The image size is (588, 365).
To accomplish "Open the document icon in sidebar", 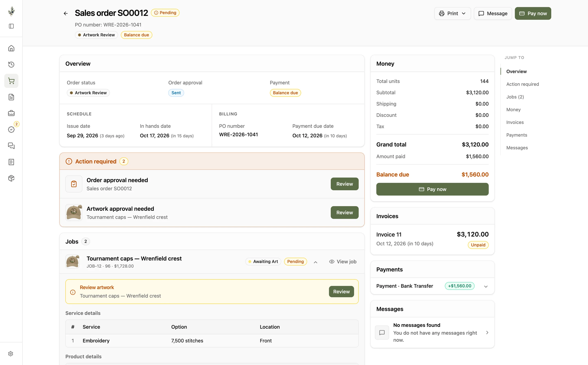I will pos(11,97).
